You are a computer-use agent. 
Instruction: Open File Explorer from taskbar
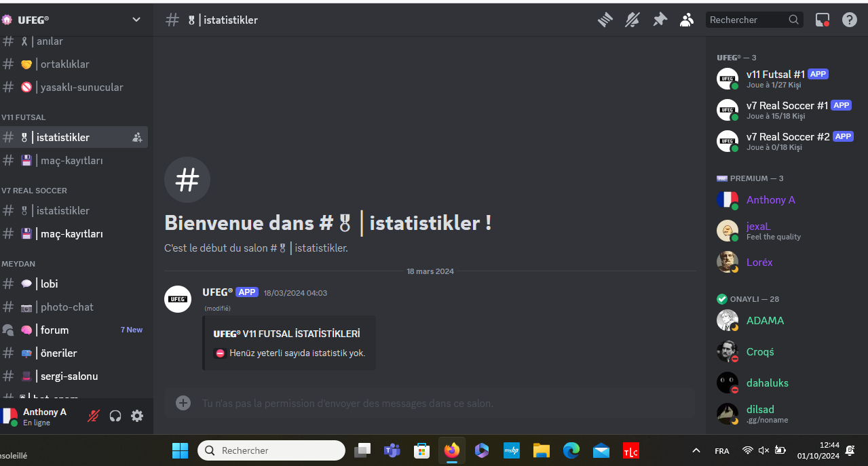pyautogui.click(x=541, y=450)
